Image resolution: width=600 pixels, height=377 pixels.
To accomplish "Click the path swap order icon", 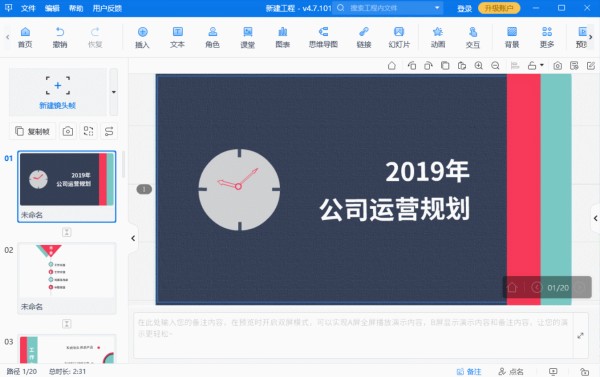I will coord(109,131).
